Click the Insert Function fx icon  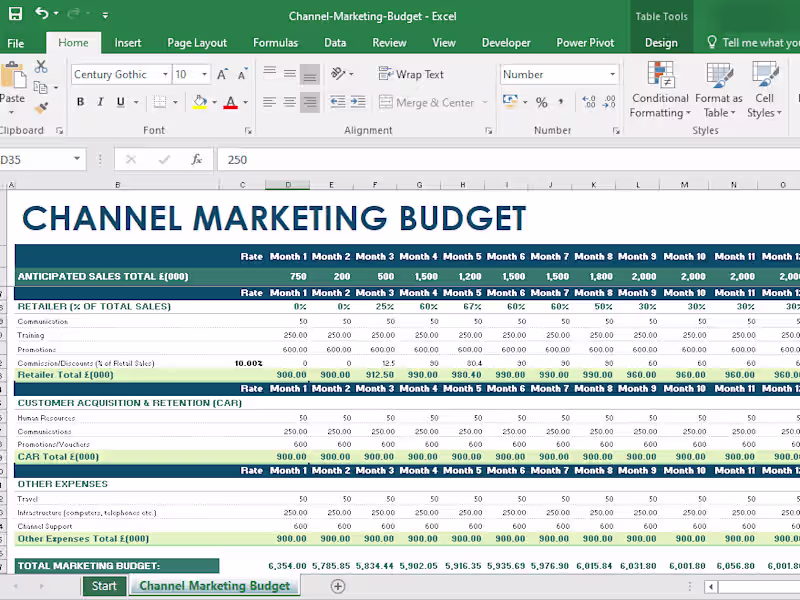[x=197, y=159]
